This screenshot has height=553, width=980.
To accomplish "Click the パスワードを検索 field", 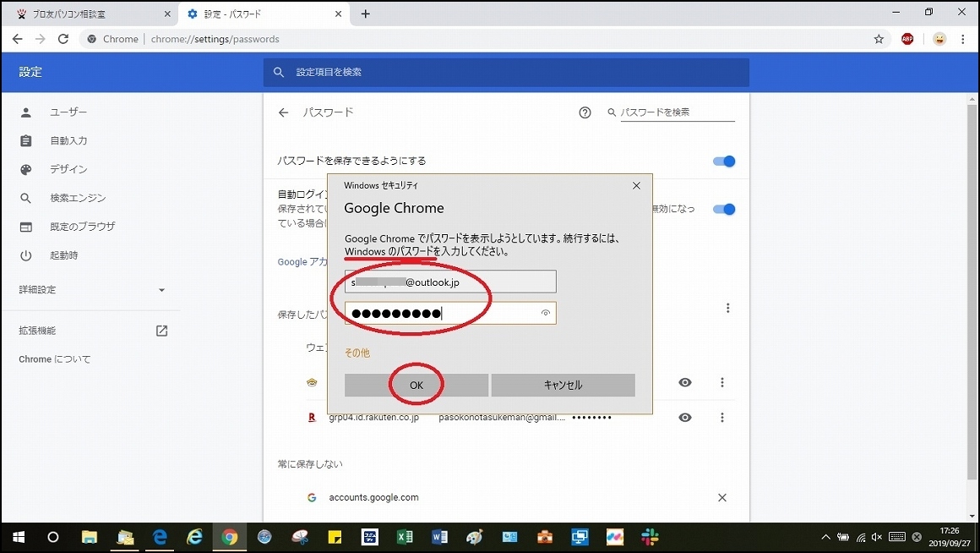I will tap(677, 112).
